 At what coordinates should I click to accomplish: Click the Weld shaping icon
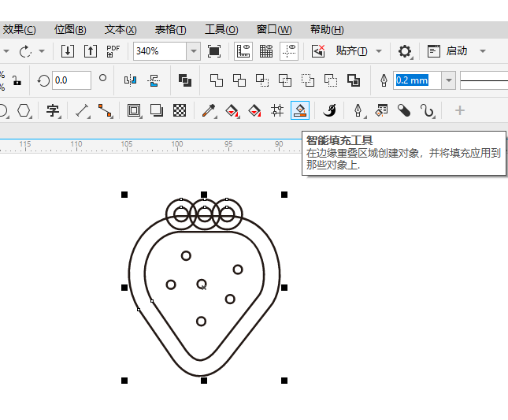pyautogui.click(x=216, y=80)
